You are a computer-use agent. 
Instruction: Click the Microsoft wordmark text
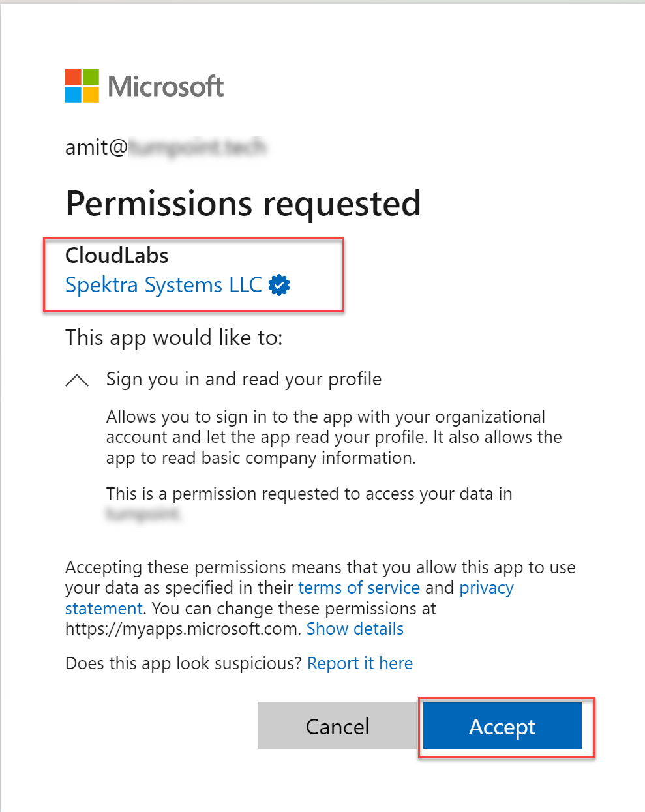166,86
